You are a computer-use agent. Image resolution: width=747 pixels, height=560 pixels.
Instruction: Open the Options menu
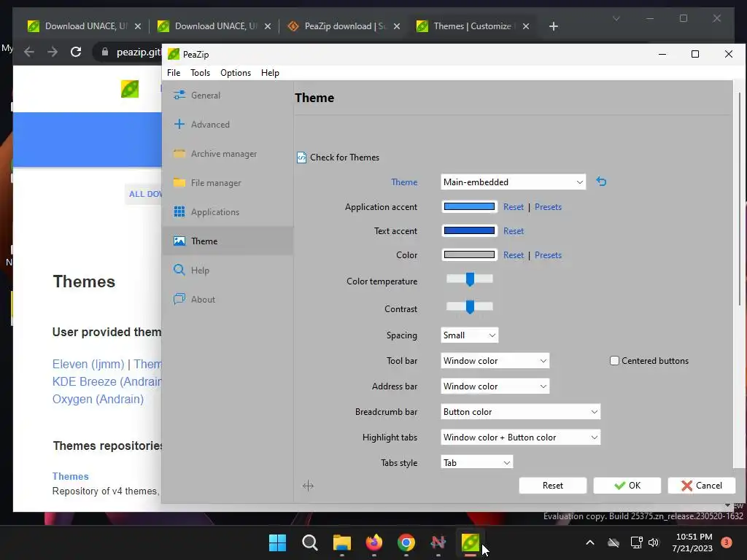click(236, 73)
